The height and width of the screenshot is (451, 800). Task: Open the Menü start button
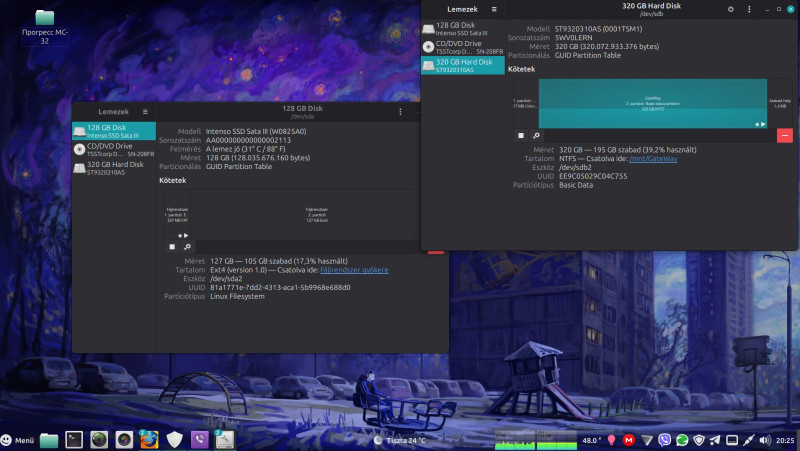[17, 440]
